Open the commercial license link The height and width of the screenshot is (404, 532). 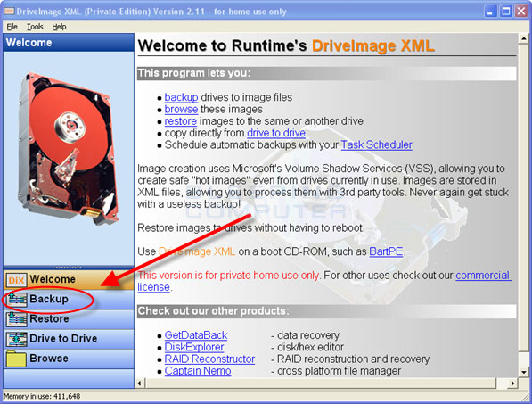[x=483, y=276]
